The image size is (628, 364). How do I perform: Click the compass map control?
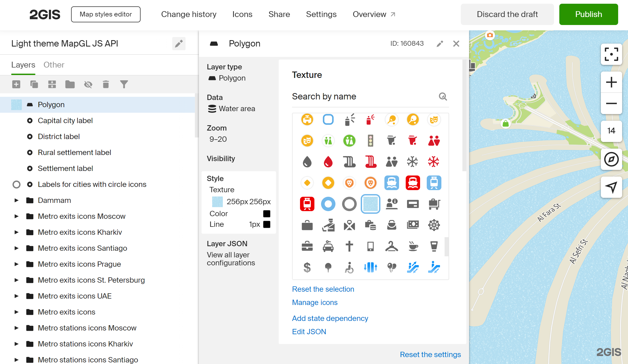611,159
